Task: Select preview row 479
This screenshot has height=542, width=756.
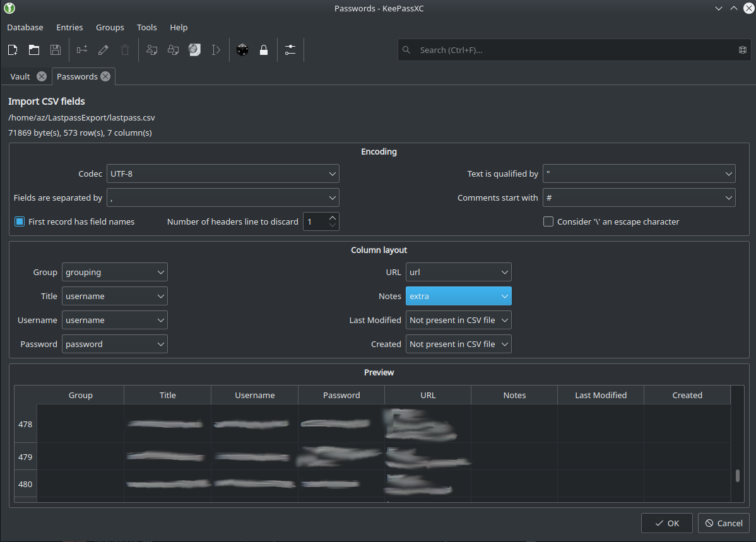Action: click(25, 457)
